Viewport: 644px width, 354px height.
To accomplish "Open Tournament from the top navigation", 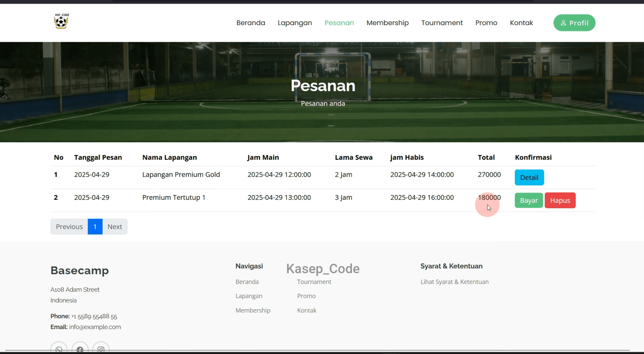I will [442, 23].
